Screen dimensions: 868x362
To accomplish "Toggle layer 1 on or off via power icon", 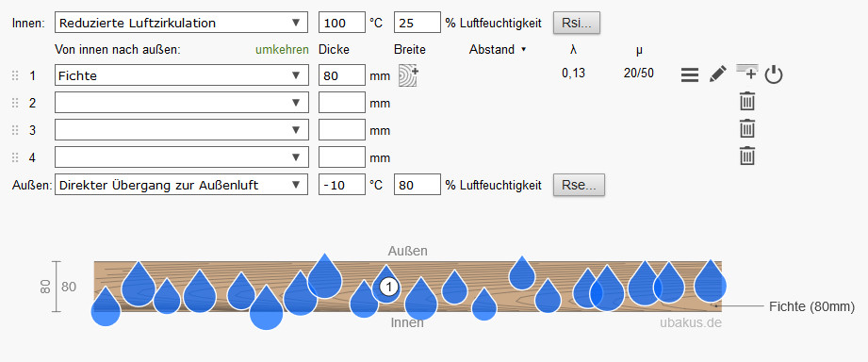I will pos(774,74).
